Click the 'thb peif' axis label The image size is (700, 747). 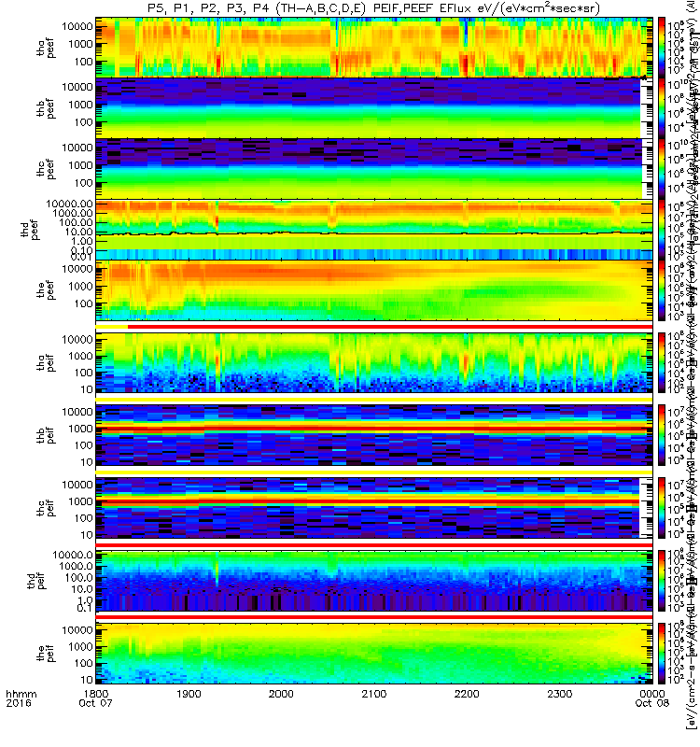click(46, 435)
